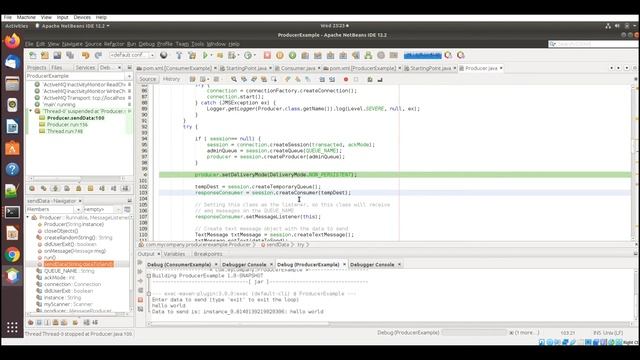
Task: Open Firefox from the Ubuntu dock
Action: (x=12, y=41)
